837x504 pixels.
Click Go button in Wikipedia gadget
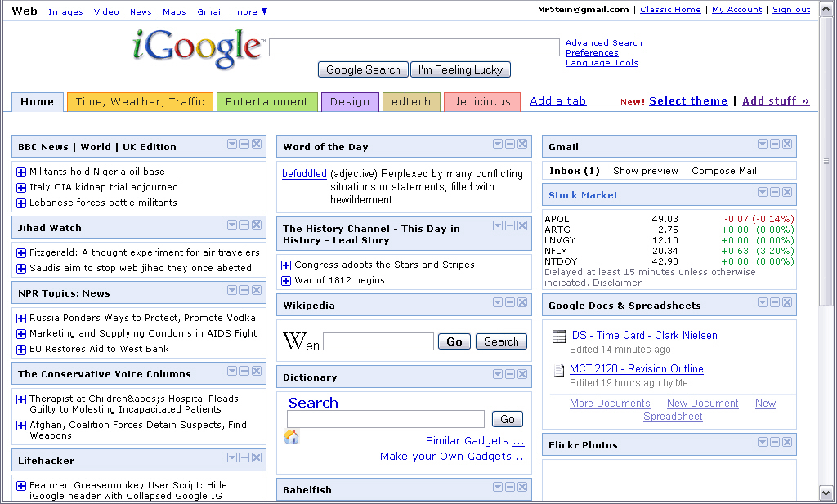click(454, 341)
